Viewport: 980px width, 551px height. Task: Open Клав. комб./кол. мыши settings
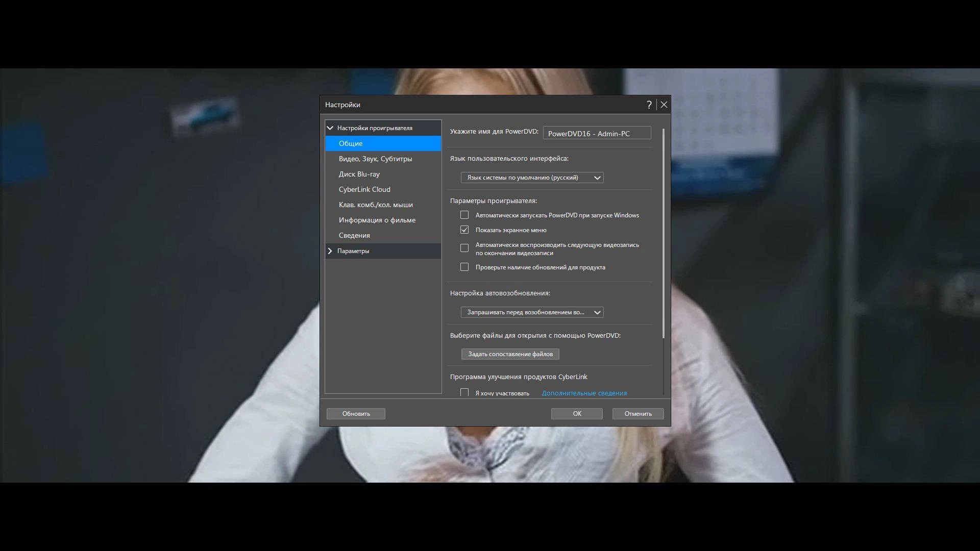point(383,205)
